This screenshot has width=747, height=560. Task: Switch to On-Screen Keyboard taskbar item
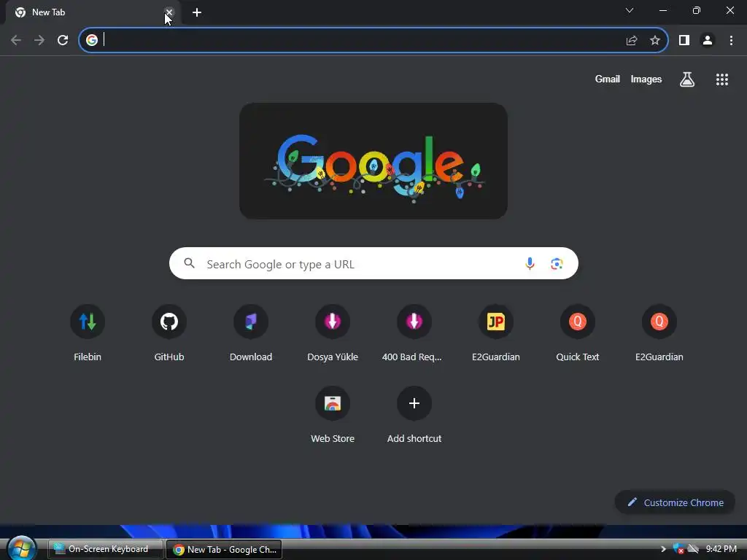(105, 549)
